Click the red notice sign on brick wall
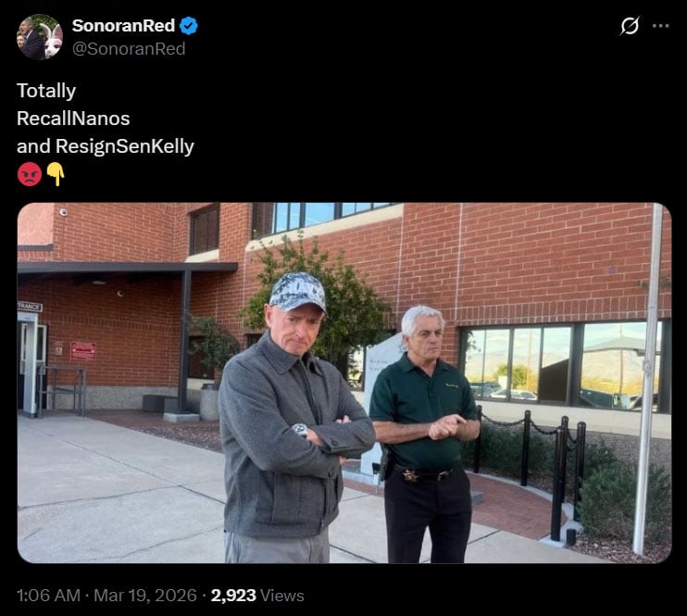This screenshot has height=616, width=687. [x=83, y=351]
